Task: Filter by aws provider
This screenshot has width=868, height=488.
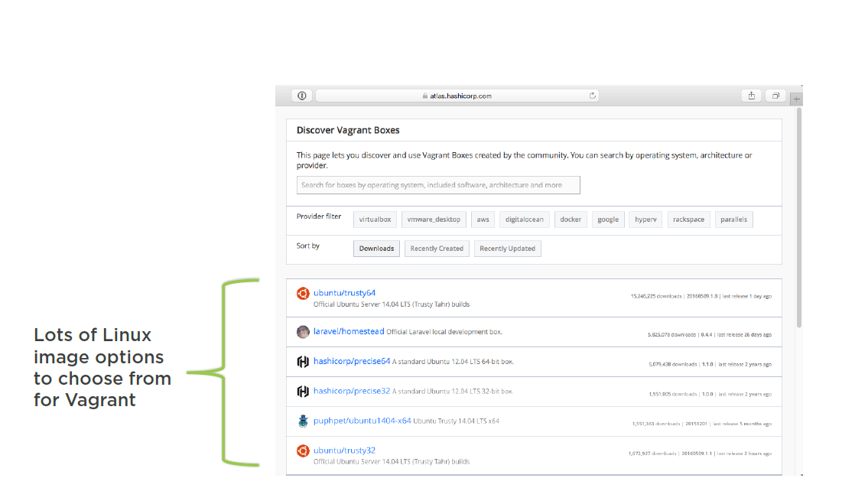Action: click(483, 220)
